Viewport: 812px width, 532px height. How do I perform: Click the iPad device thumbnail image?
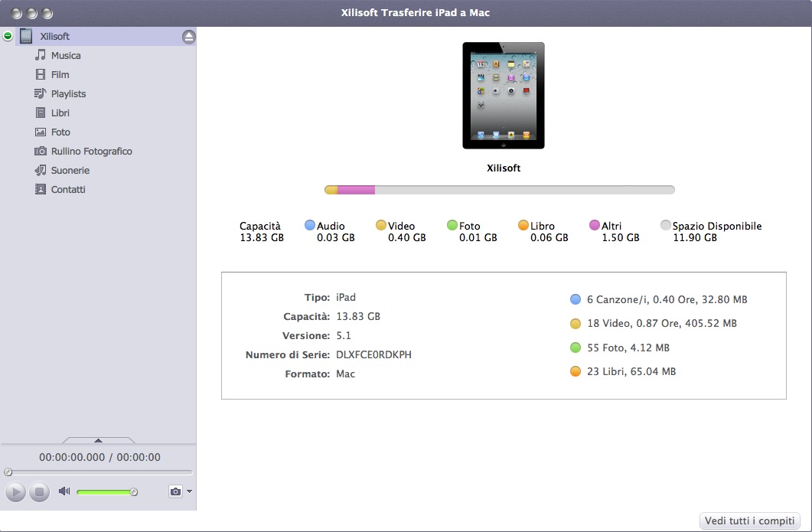tap(503, 94)
